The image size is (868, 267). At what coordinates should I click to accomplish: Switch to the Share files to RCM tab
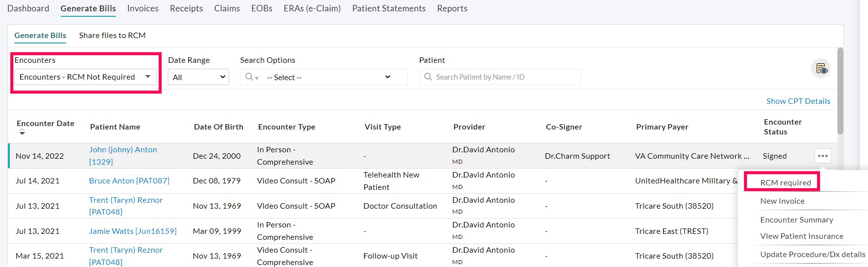[112, 36]
